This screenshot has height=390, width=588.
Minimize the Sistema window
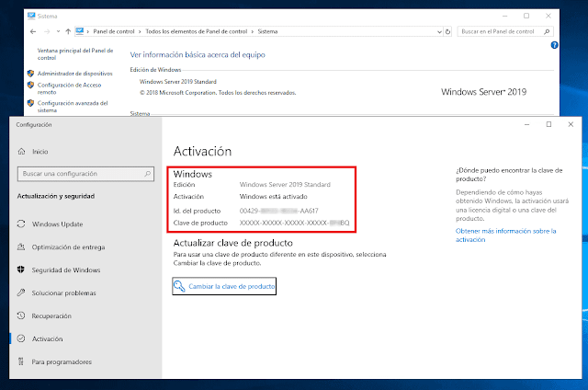click(x=504, y=17)
